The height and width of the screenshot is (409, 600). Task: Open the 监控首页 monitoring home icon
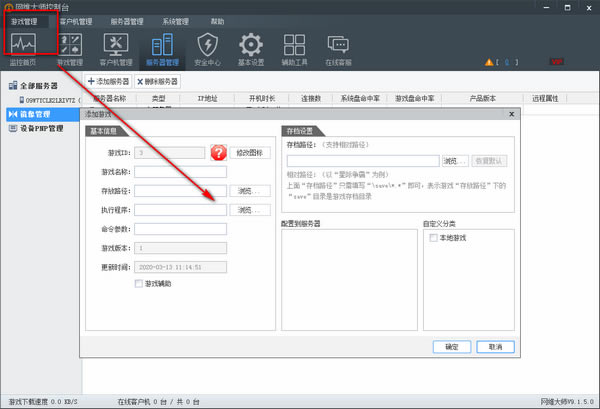(x=24, y=47)
